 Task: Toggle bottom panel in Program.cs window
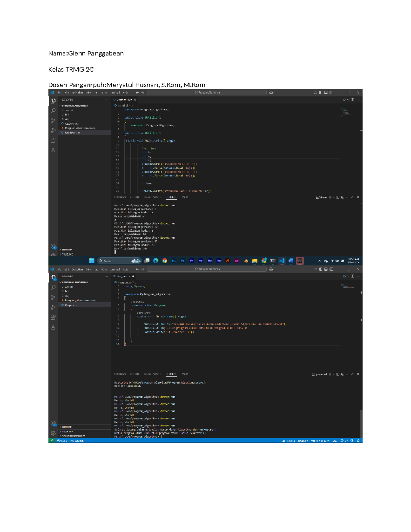click(326, 269)
